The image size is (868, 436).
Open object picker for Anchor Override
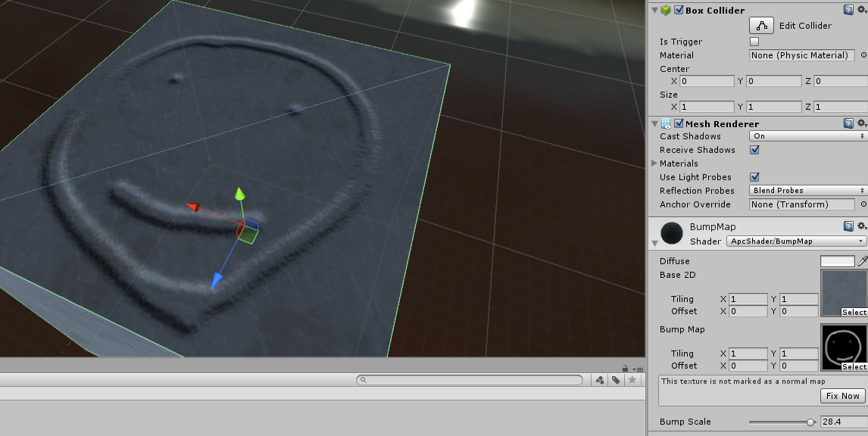863,204
